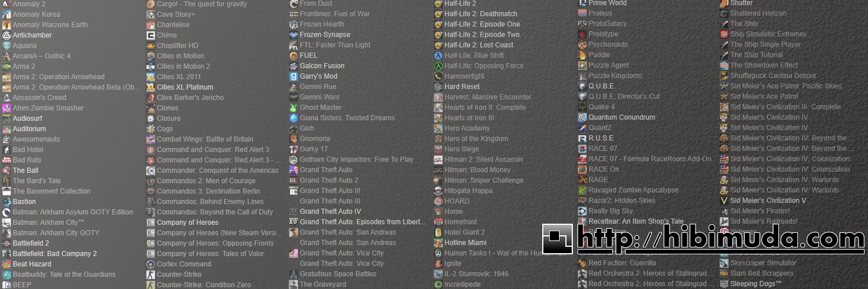The height and width of the screenshot is (289, 868).
Task: Select the Cities XL Platinum icon
Action: point(150,87)
